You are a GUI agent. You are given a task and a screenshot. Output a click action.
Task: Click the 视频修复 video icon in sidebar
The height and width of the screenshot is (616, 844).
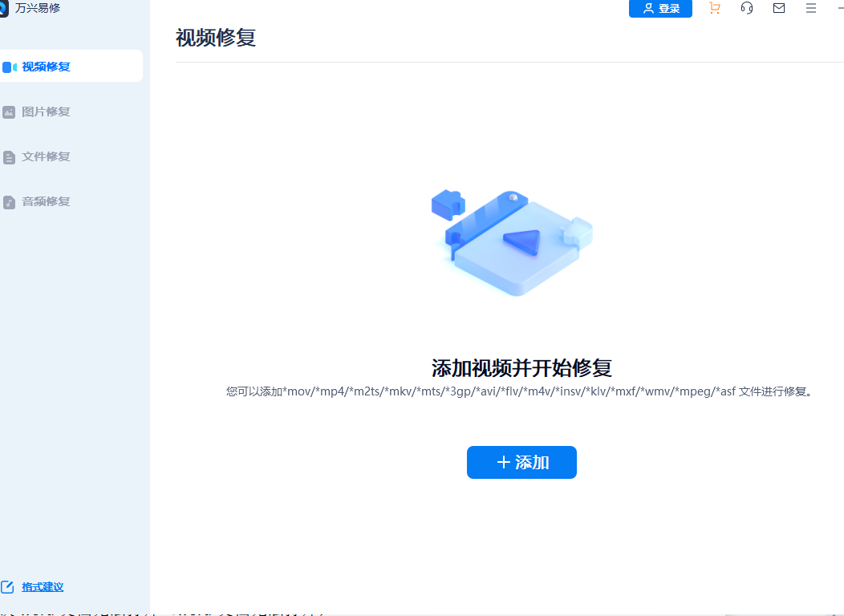pyautogui.click(x=9, y=66)
